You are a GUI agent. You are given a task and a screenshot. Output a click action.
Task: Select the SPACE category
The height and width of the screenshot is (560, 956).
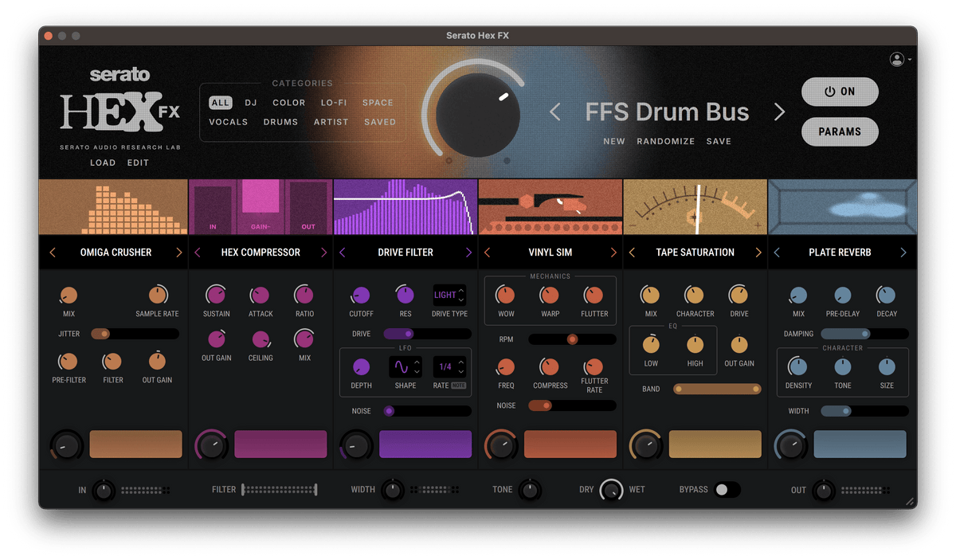378,103
